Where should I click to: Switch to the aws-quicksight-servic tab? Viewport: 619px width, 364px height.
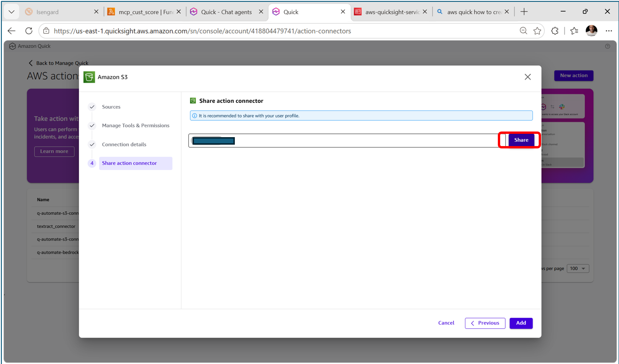(387, 12)
